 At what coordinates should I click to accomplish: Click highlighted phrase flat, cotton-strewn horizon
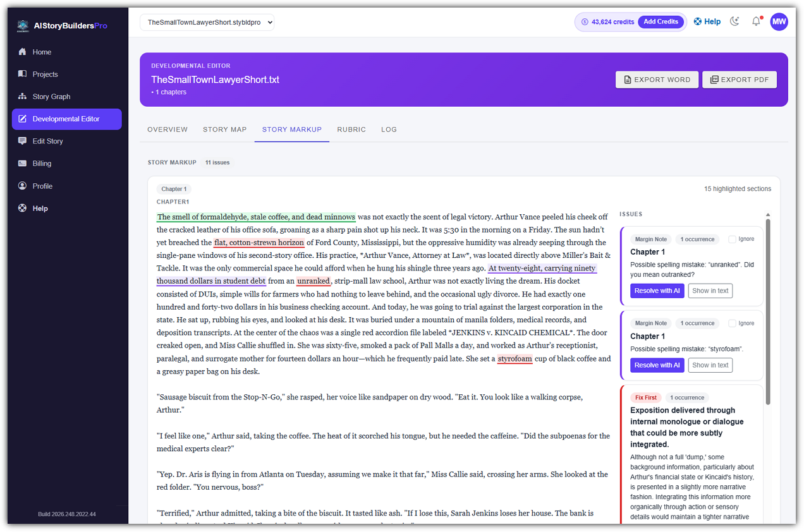[259, 243]
